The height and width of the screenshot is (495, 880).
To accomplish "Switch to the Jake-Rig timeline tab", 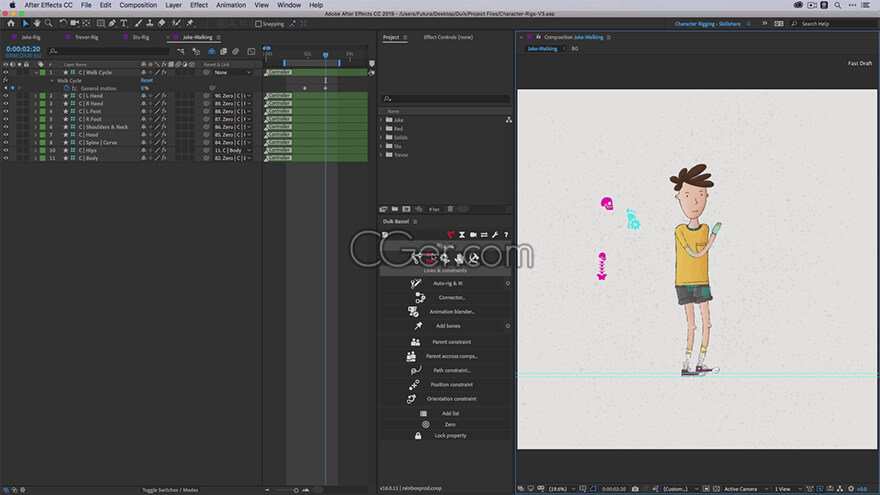I will coord(31,37).
